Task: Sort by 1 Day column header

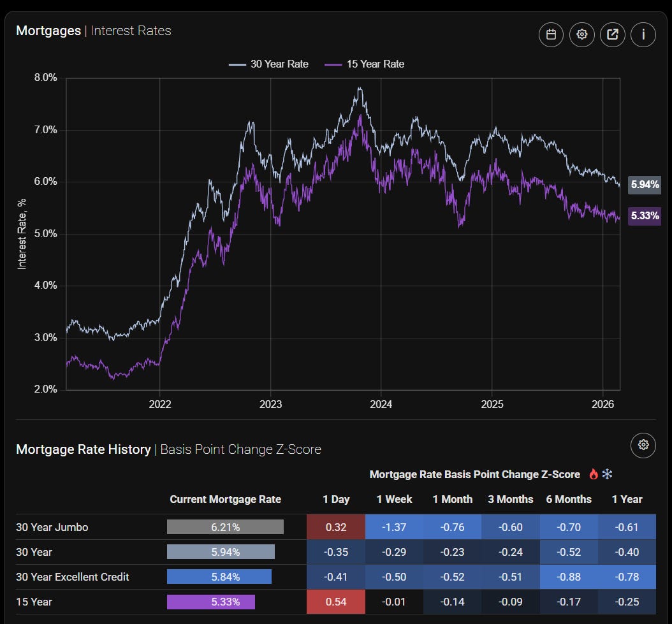Action: click(336, 499)
